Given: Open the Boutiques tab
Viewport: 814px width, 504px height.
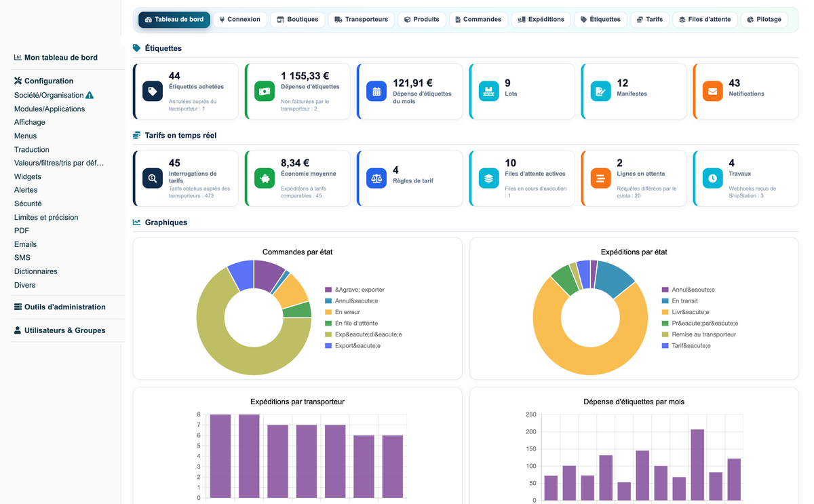Looking at the screenshot, I should (297, 20).
